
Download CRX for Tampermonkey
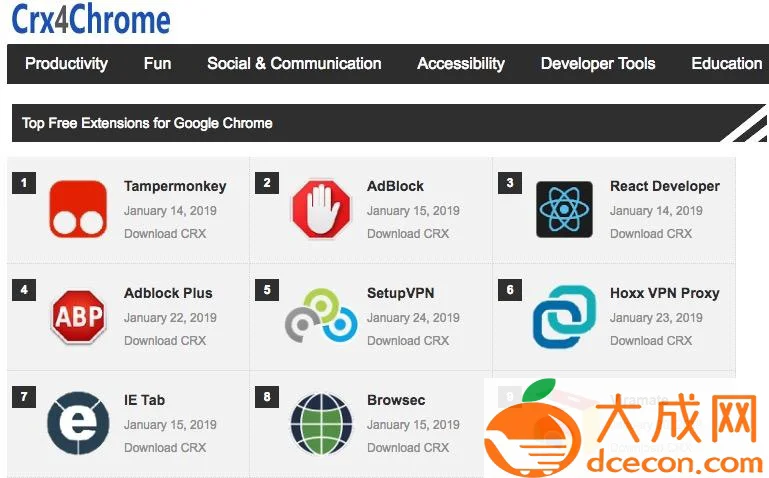[165, 233]
